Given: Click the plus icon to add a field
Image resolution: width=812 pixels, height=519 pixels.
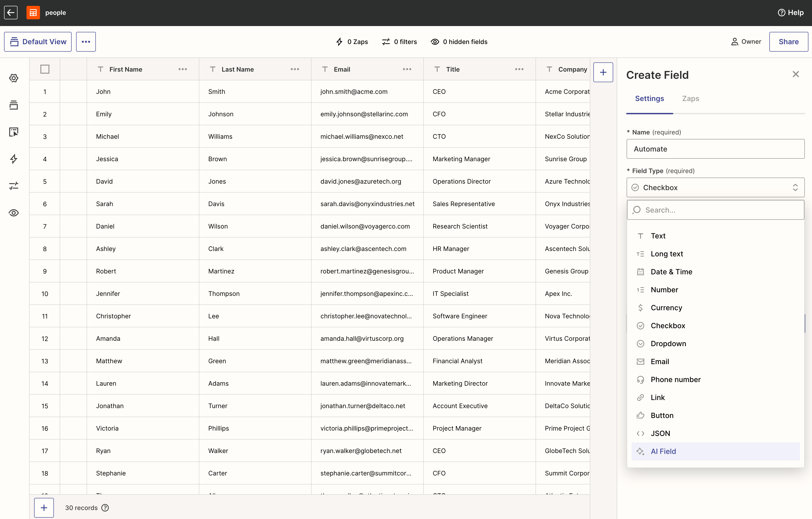Looking at the screenshot, I should point(603,72).
